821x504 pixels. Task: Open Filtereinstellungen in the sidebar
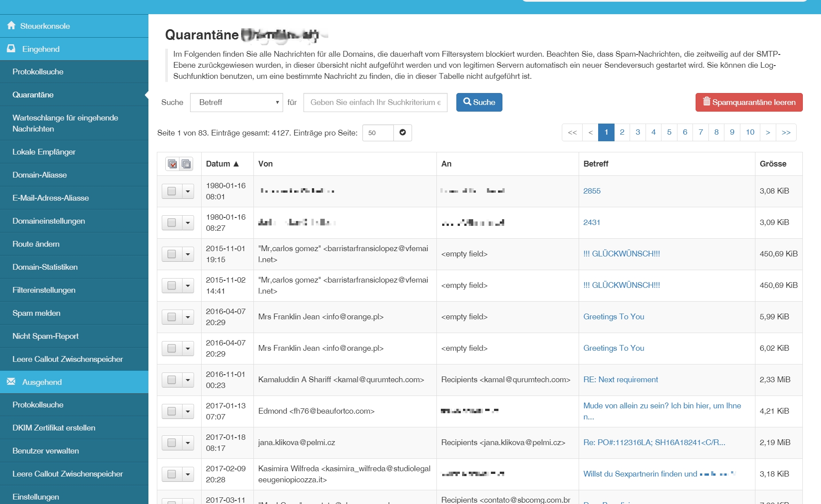coord(44,290)
